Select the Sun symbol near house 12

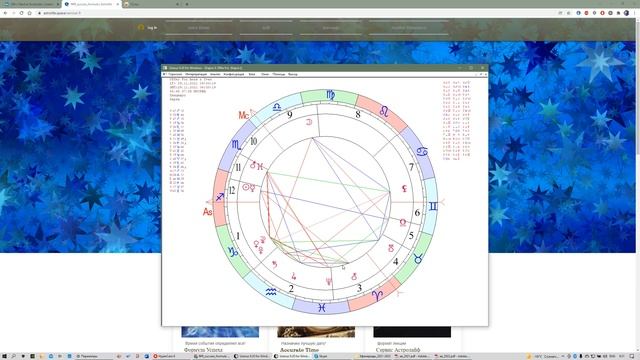[x=246, y=187]
